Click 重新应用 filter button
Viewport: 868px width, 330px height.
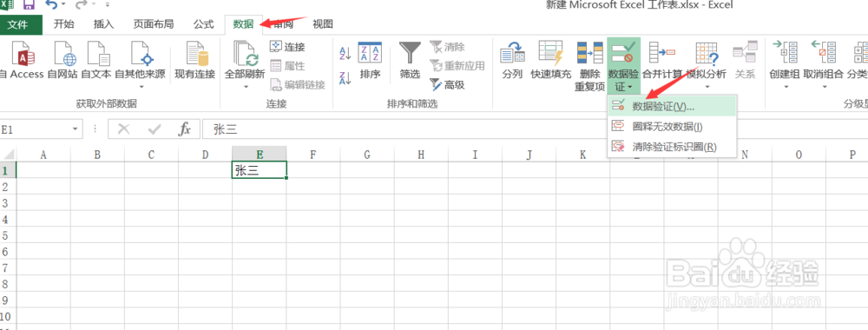[457, 66]
